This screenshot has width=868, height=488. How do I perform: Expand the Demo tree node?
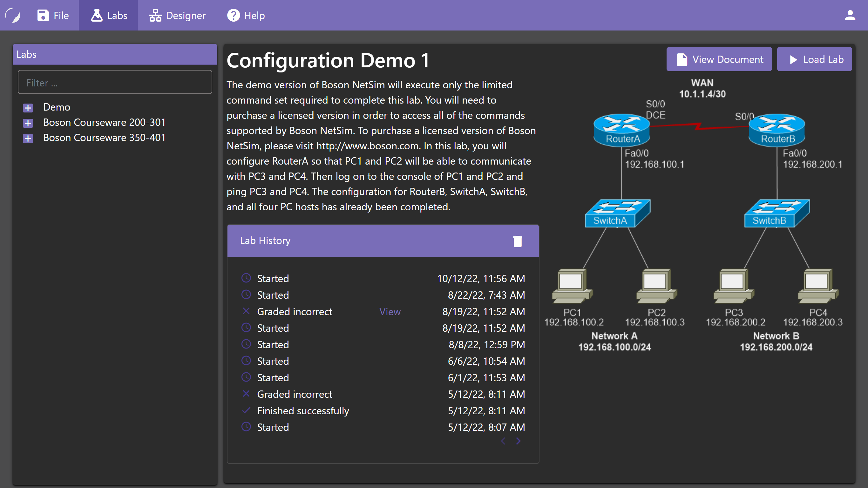28,108
